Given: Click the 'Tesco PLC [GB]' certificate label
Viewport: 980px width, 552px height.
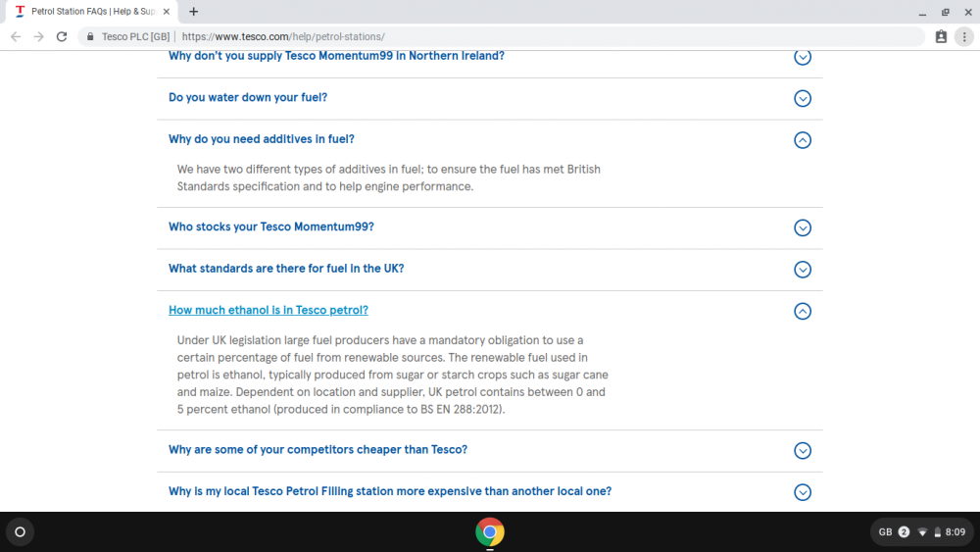Looking at the screenshot, I should tap(135, 37).
